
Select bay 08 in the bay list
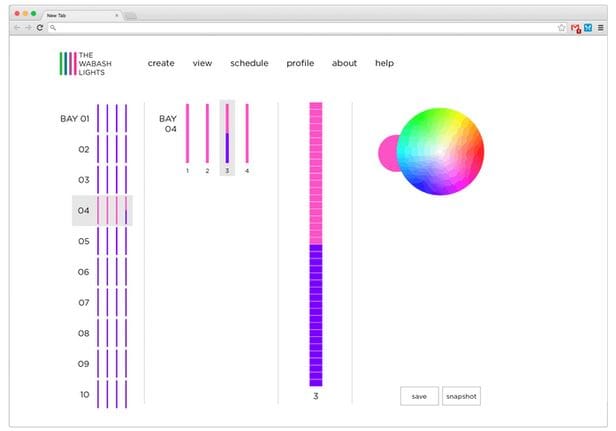[102, 333]
